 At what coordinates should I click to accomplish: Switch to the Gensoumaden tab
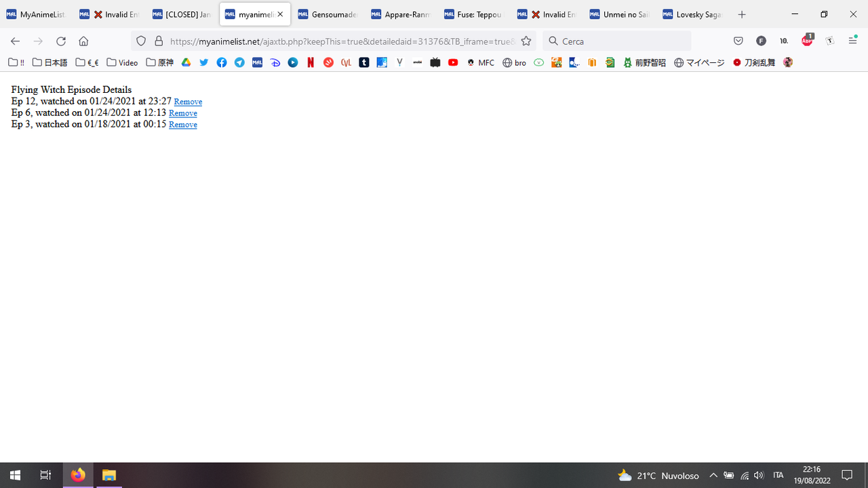(328, 14)
